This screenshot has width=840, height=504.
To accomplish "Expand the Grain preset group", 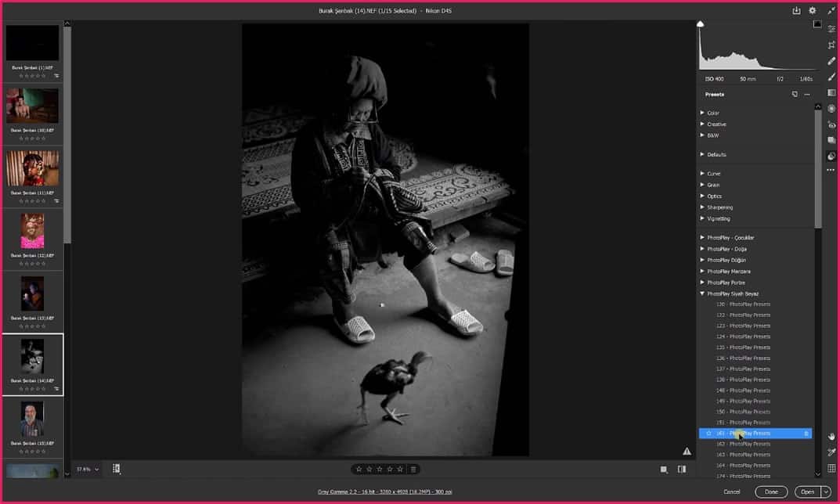I will coord(701,184).
